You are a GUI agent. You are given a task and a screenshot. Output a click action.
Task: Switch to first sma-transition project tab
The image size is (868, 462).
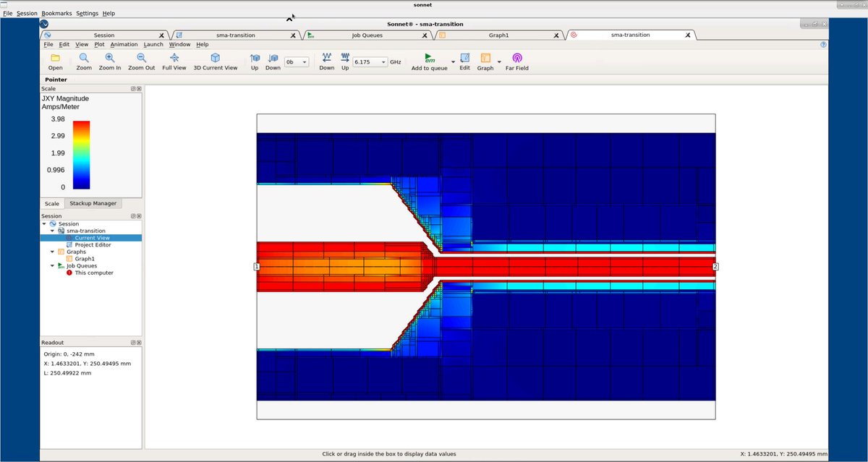pos(235,35)
